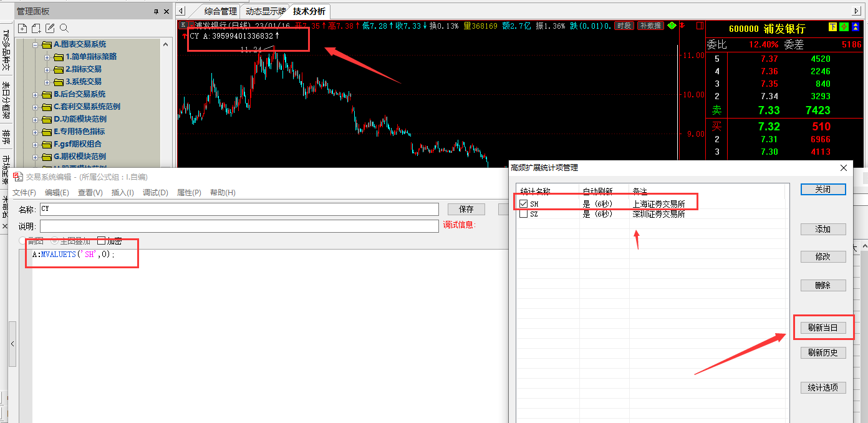Click the up arrow of the tree scrollbar
The width and height of the screenshot is (868, 423).
click(x=165, y=44)
